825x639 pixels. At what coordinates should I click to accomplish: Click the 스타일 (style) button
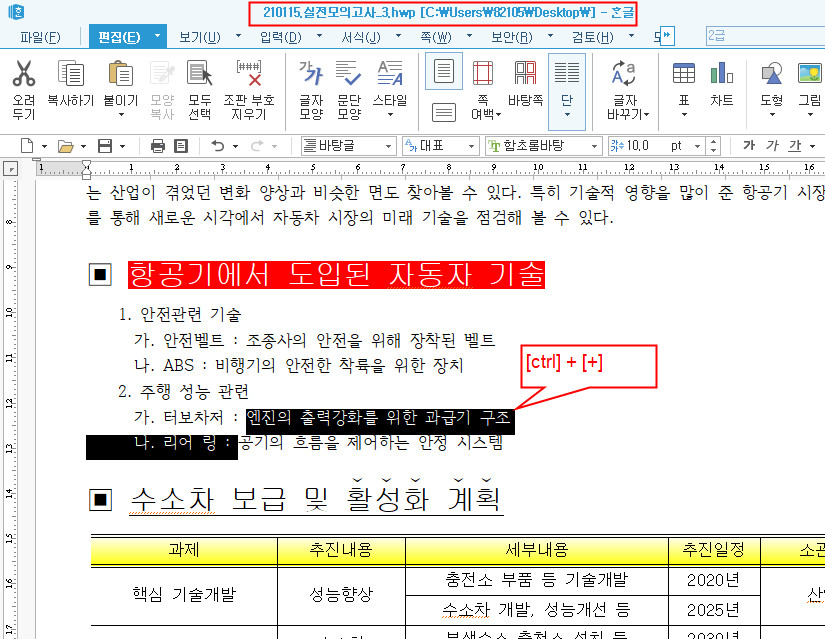click(x=389, y=87)
